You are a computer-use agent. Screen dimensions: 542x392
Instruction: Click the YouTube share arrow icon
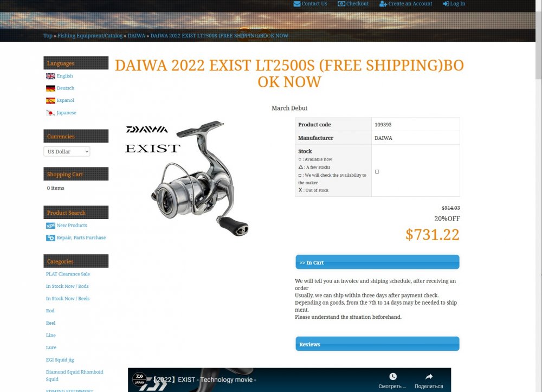(x=429, y=376)
